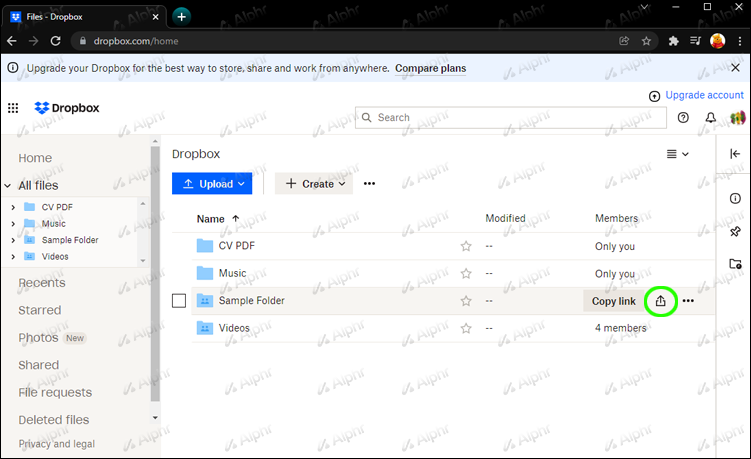Click the Members column header
751x459 pixels.
click(616, 218)
